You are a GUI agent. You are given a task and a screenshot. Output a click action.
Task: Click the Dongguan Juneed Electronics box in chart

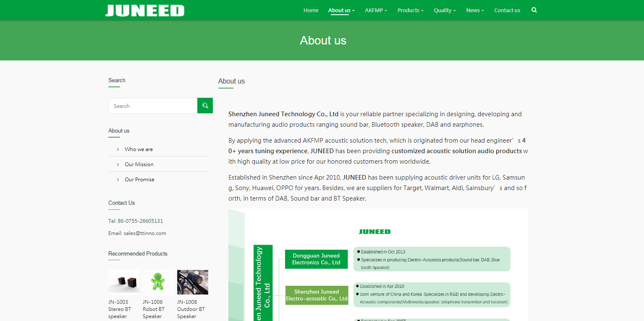pyautogui.click(x=316, y=259)
